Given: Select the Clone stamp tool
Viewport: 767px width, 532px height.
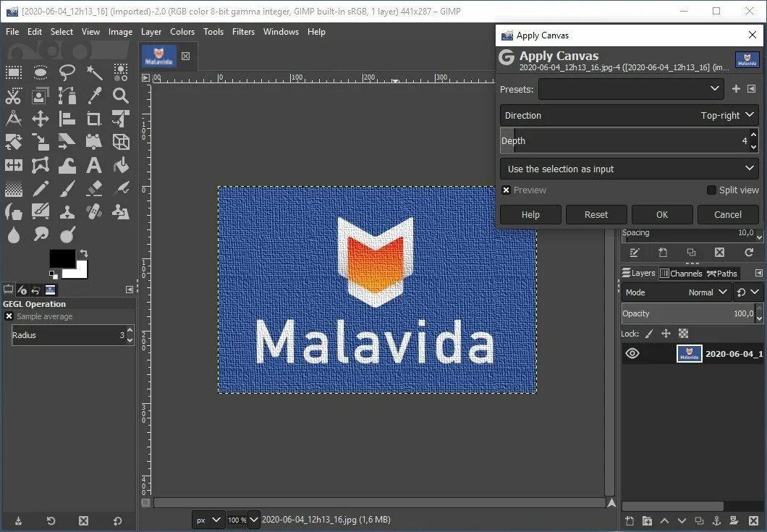Looking at the screenshot, I should pyautogui.click(x=67, y=212).
